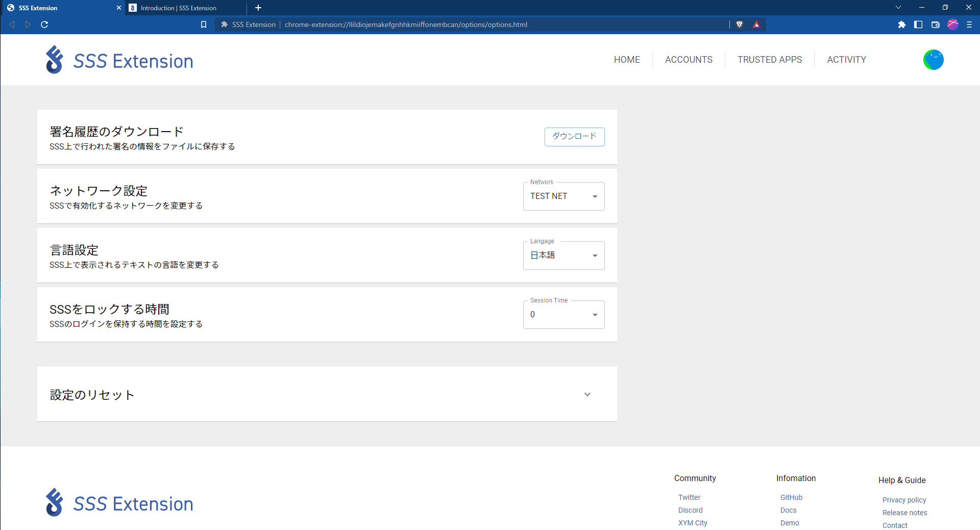
Task: Click the browser forward arrow
Action: click(x=28, y=24)
